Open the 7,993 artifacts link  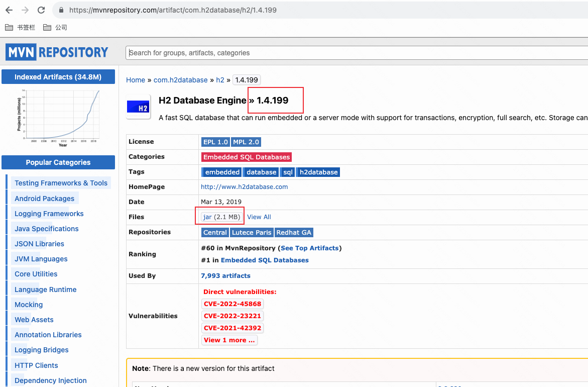(226, 276)
